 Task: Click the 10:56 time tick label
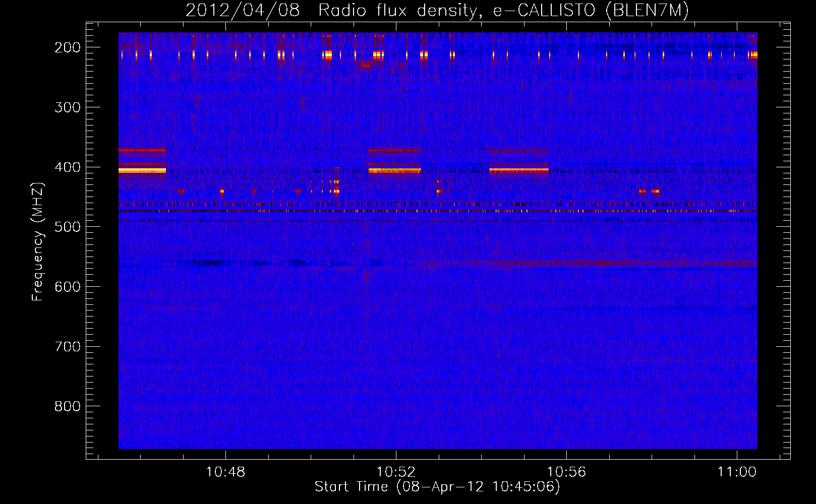567,472
